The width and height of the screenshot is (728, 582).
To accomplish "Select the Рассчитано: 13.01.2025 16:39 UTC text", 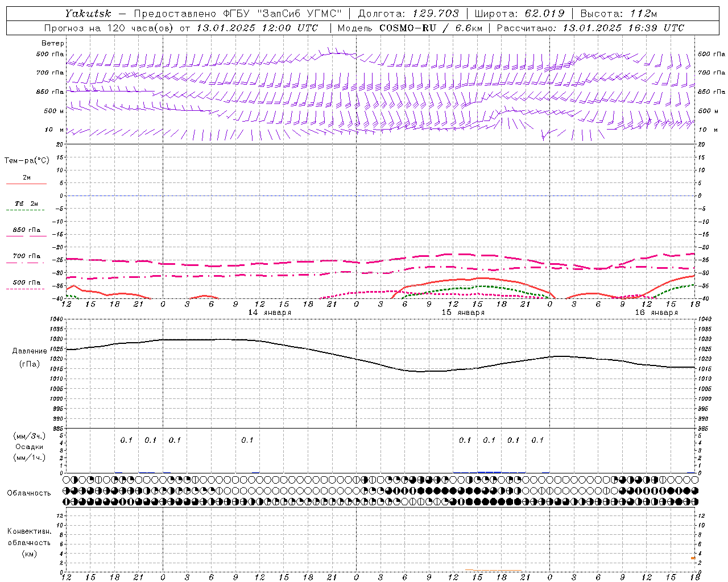I will (590, 28).
